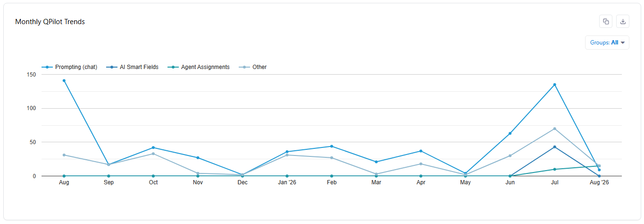Click the AI Smart Fields point in Jul
Image resolution: width=644 pixels, height=224 pixels.
[x=554, y=147]
